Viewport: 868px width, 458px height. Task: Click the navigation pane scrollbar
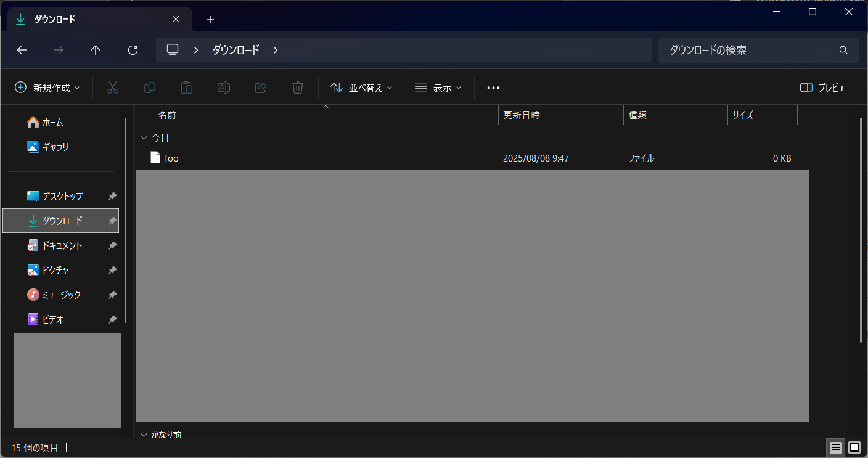[x=126, y=220]
